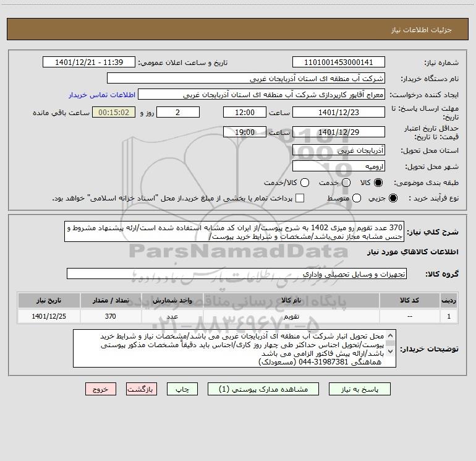Click the بازگشت back button
This screenshot has width=476, height=461.
click(142, 389)
